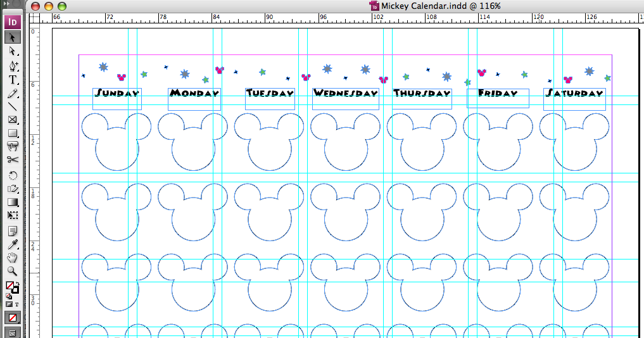This screenshot has width=644, height=338.
Task: Select the Thursday text frame
Action: (x=422, y=99)
